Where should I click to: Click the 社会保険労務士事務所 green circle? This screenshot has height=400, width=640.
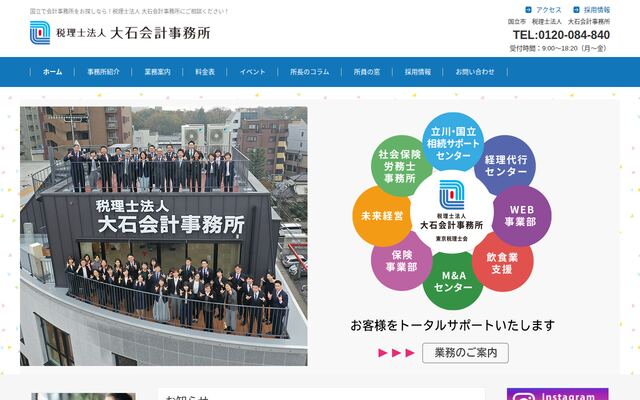[400, 166]
